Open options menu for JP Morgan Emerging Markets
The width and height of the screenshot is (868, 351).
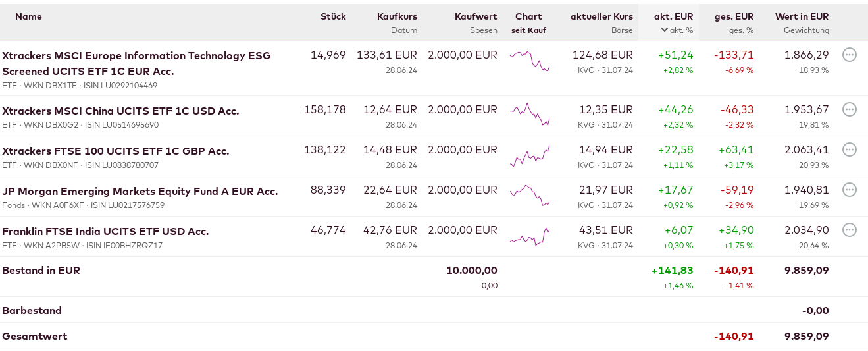(x=850, y=190)
